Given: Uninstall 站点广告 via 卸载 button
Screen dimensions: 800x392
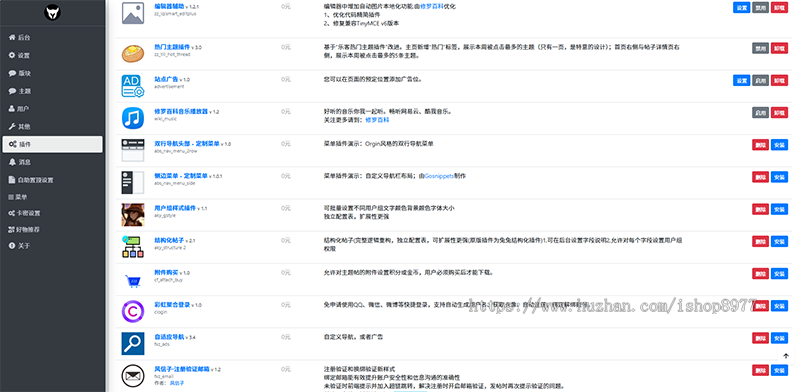Looking at the screenshot, I should (779, 80).
